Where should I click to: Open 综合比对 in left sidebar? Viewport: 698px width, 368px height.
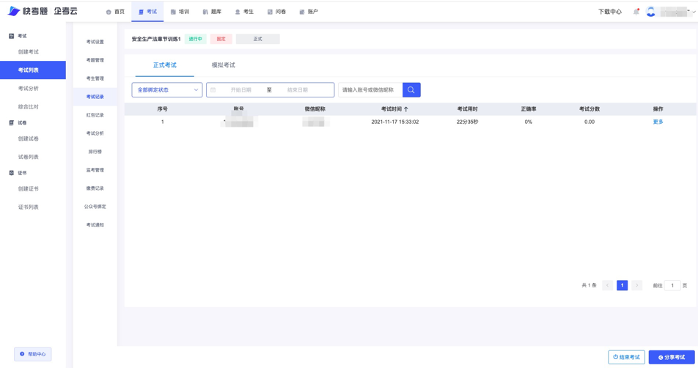[x=28, y=107]
